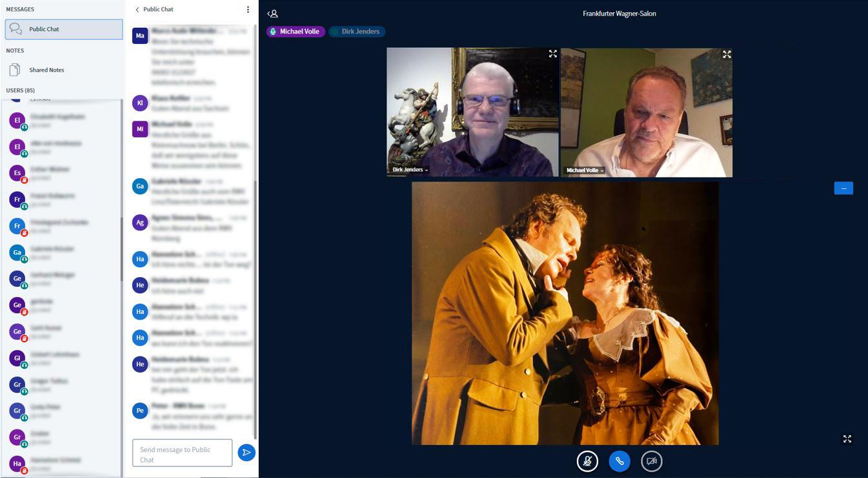Click the Ma avatar in the chat
Screen dimensions: 868x478
tap(140, 36)
